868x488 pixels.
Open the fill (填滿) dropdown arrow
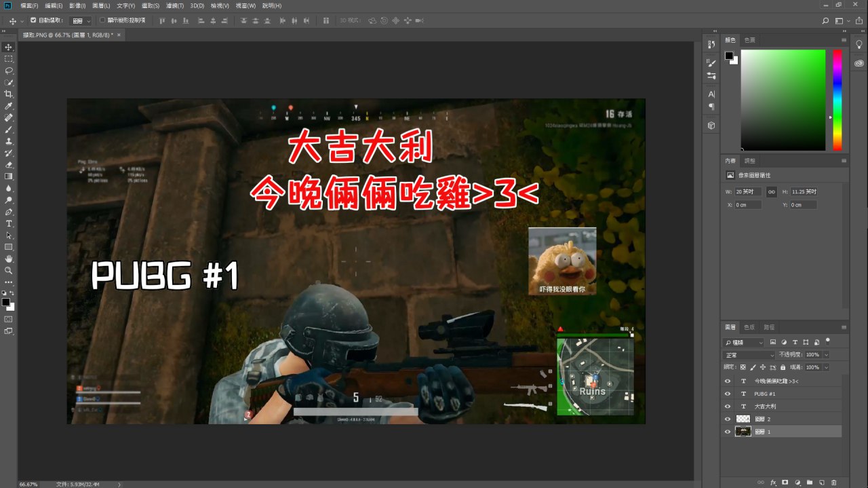coord(825,367)
